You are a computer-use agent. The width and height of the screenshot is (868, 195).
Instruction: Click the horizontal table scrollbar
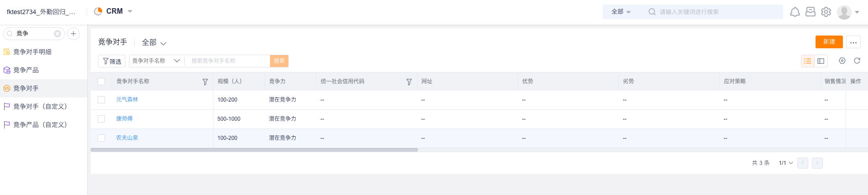pos(254,150)
